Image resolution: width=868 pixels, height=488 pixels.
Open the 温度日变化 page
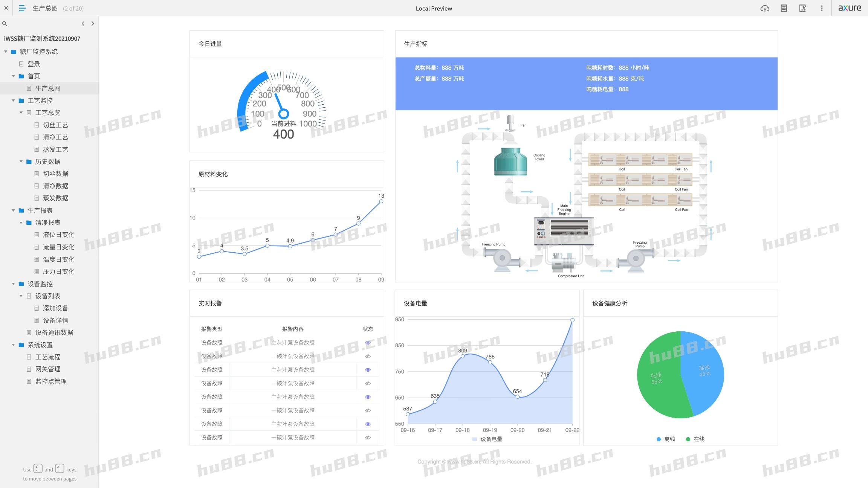tap(58, 259)
